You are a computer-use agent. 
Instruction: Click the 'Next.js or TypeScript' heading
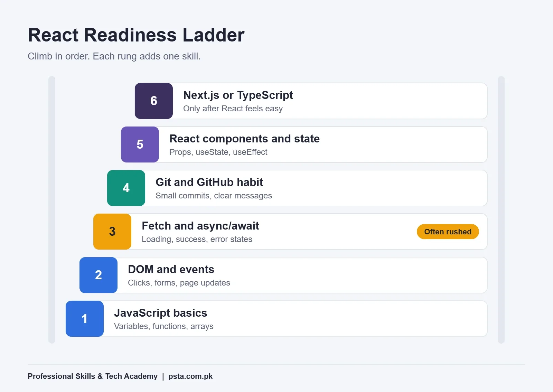tap(238, 95)
